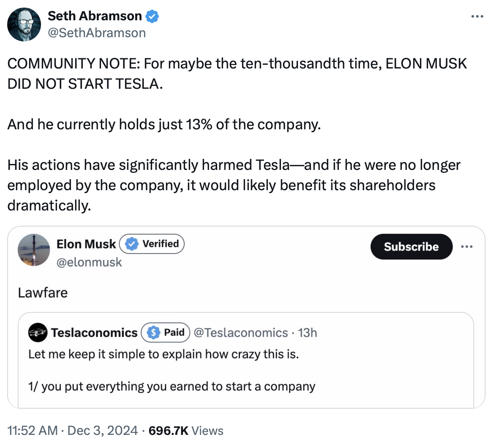
Task: Click the Teslaconomics car avatar icon
Action: (38, 333)
